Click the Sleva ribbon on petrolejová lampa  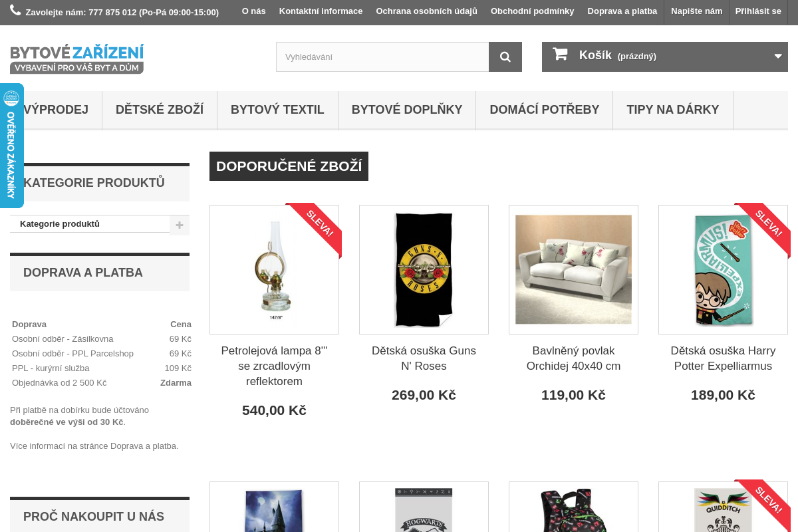tap(315, 229)
